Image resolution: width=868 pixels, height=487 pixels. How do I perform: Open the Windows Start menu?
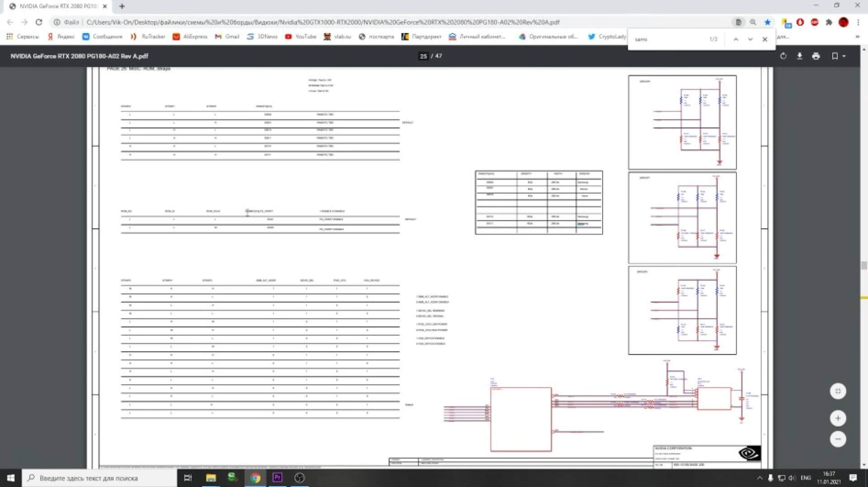(x=11, y=478)
